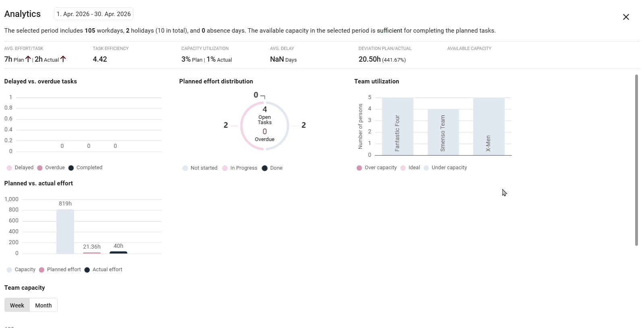Open the date range picker for April 2026

pyautogui.click(x=93, y=14)
